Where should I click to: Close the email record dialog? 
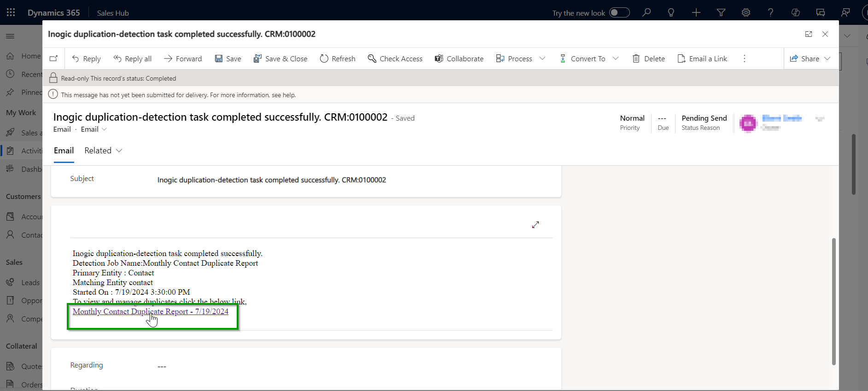pyautogui.click(x=825, y=34)
